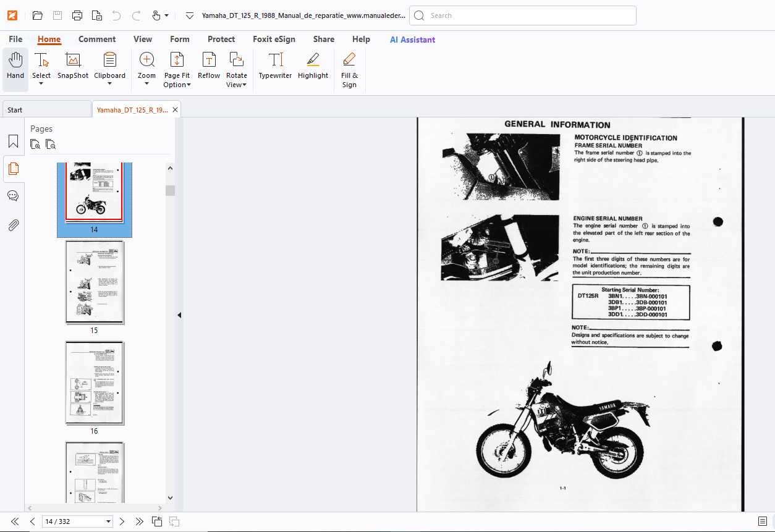Click the enlarge page thumbnails icon
This screenshot has width=775, height=532.
pyautogui.click(x=35, y=145)
